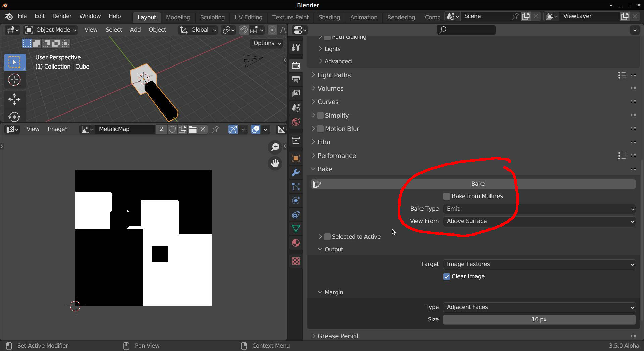Image resolution: width=644 pixels, height=351 pixels.
Task: Select the Output Properties printer icon
Action: [296, 80]
